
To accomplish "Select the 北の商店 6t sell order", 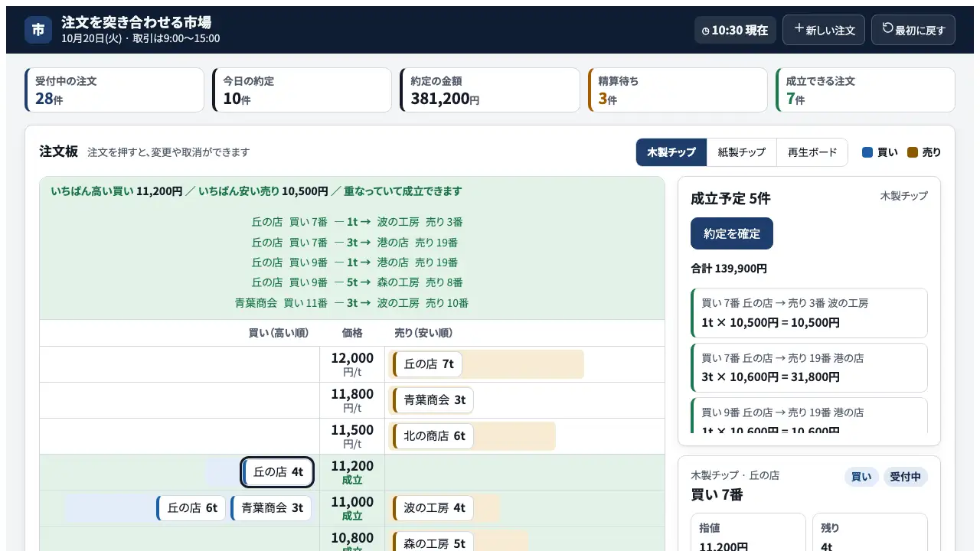I will (433, 436).
